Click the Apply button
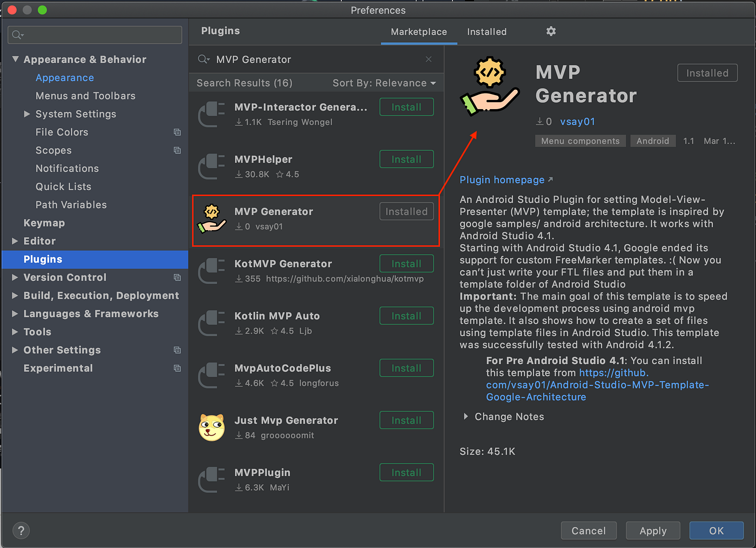 point(653,531)
